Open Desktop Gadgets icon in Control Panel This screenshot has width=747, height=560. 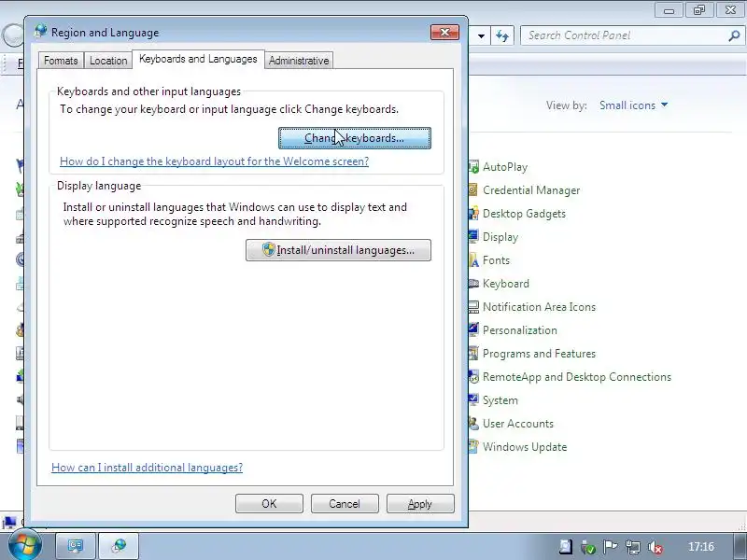click(x=473, y=214)
